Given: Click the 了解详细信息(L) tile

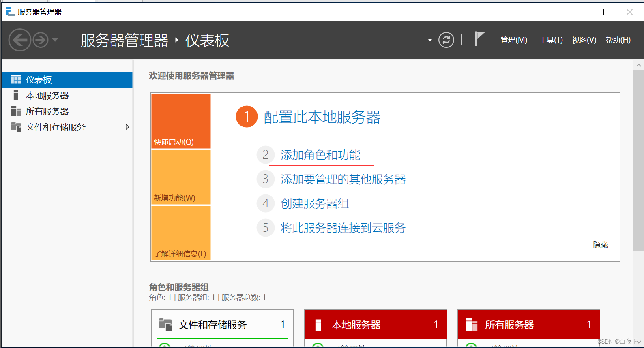Looking at the screenshot, I should point(181,233).
